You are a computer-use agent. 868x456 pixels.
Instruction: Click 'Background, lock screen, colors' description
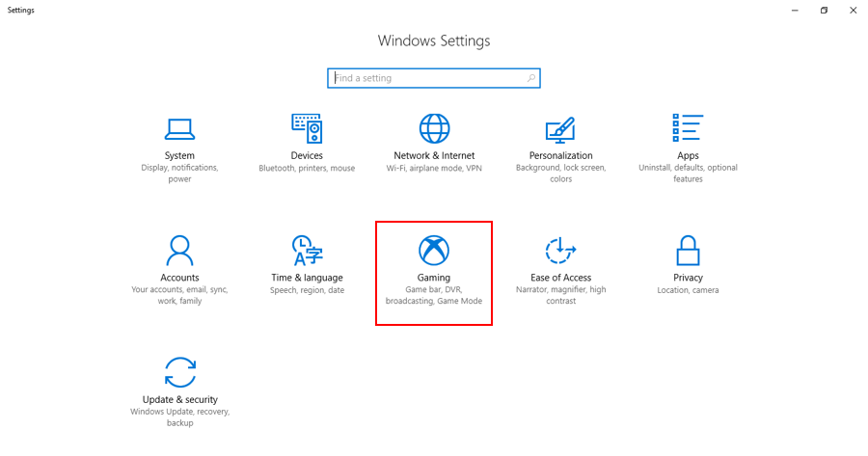point(560,174)
